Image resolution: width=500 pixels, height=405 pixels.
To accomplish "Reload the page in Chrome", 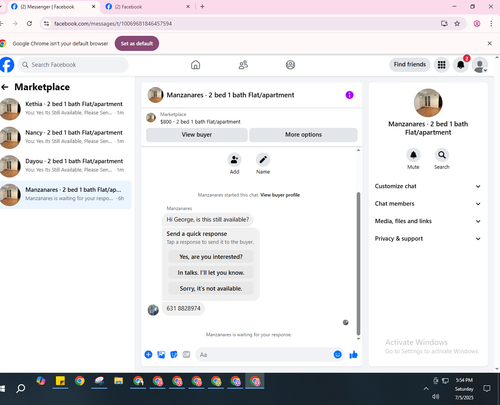I will pos(29,24).
